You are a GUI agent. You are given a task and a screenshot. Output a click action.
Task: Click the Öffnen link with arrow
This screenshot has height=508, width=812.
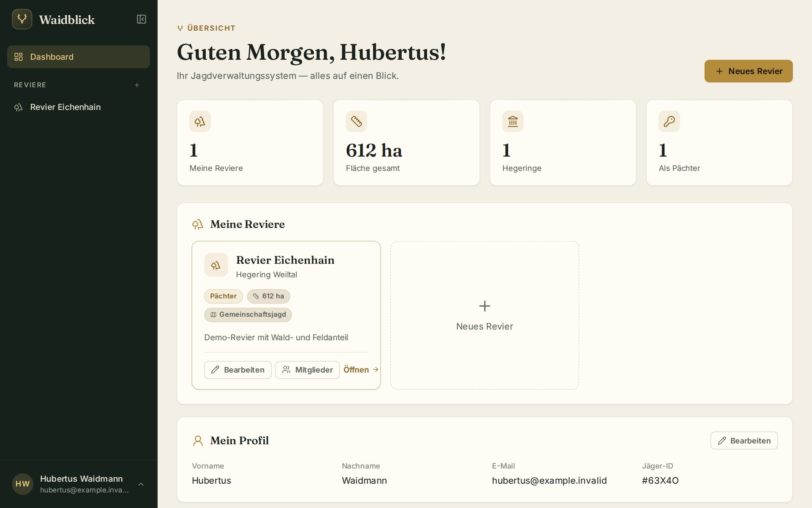[x=361, y=370]
